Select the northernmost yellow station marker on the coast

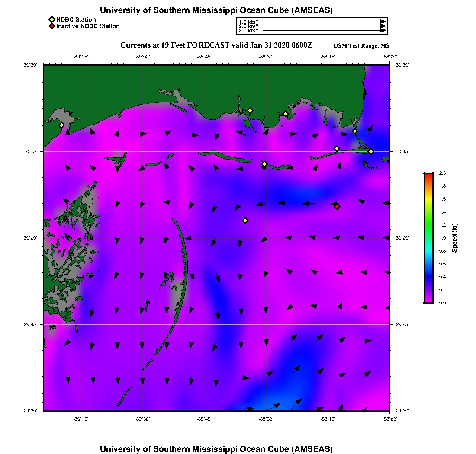(250, 110)
